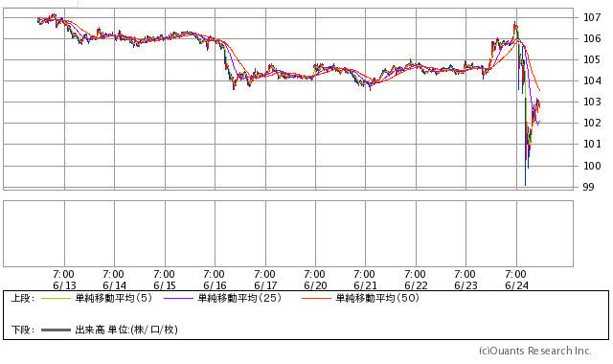
Task: Click the purple 単純移動平均(25) legend line
Action: click(178, 299)
